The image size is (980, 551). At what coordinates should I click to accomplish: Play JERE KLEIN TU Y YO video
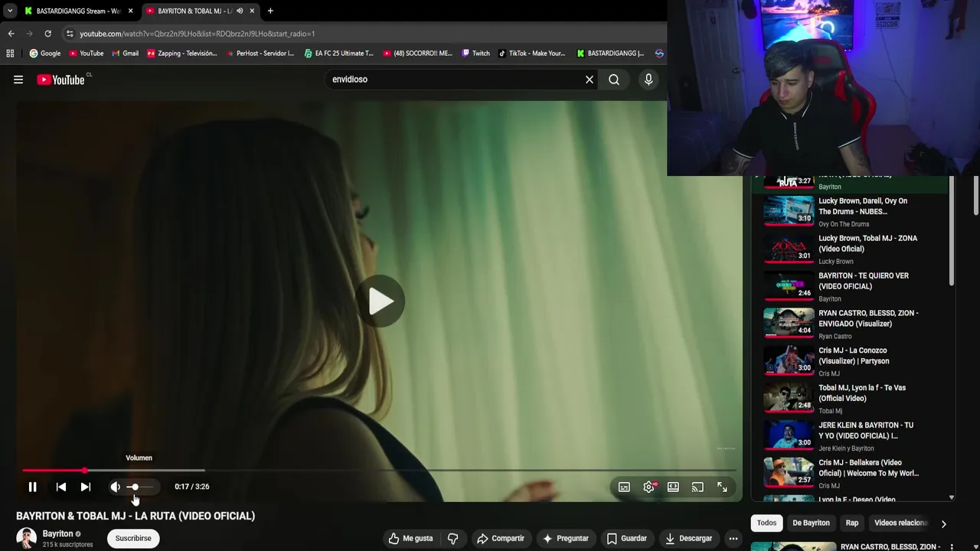(850, 437)
